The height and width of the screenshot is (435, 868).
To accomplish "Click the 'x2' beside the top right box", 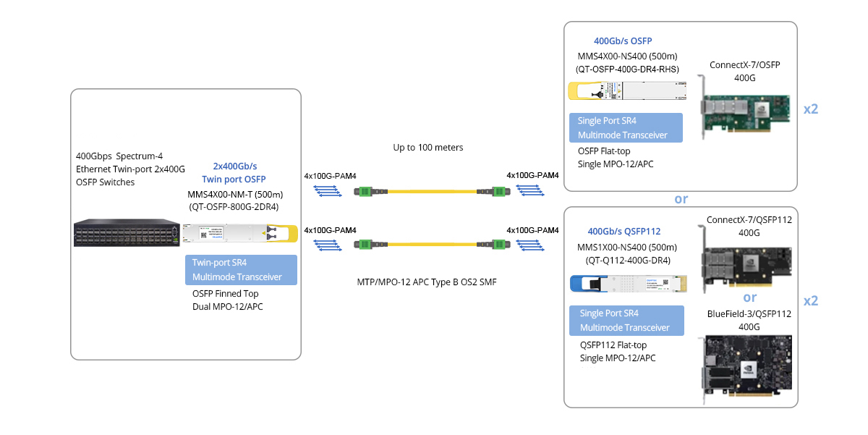I will click(x=811, y=109).
